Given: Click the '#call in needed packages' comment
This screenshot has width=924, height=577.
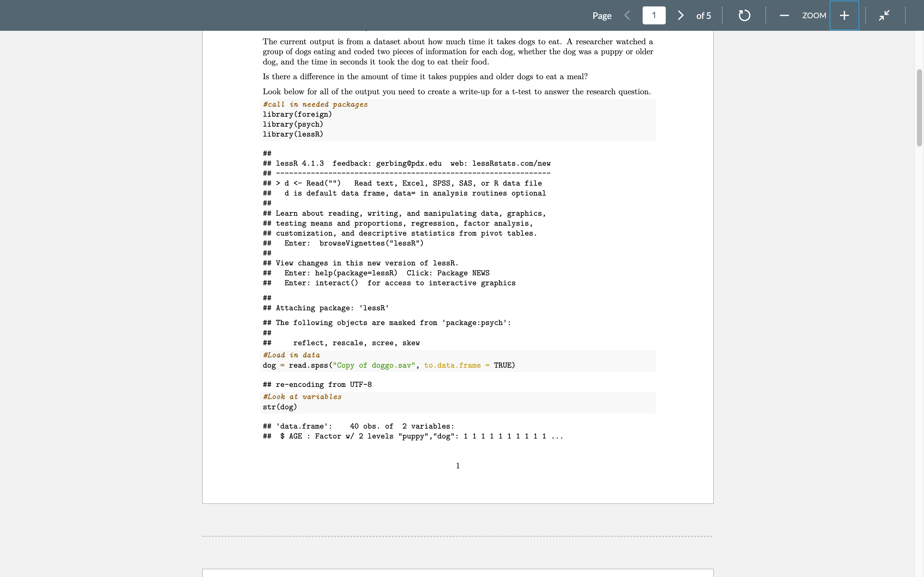Looking at the screenshot, I should click(x=315, y=105).
